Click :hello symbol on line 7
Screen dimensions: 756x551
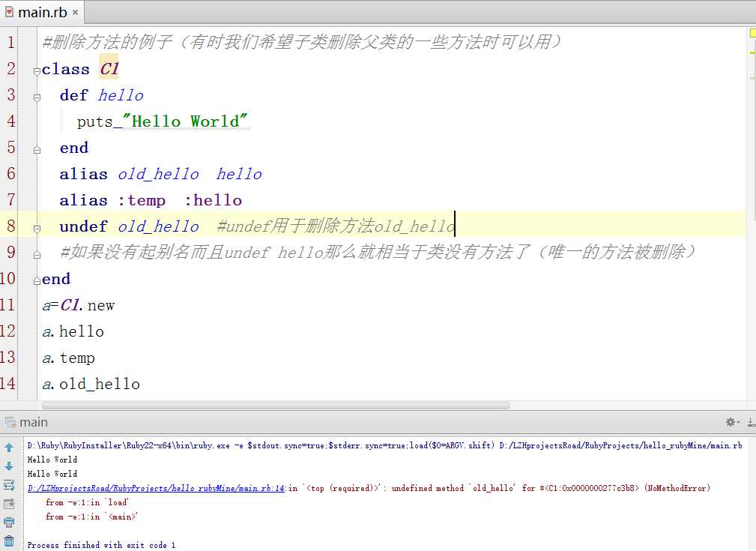click(213, 199)
